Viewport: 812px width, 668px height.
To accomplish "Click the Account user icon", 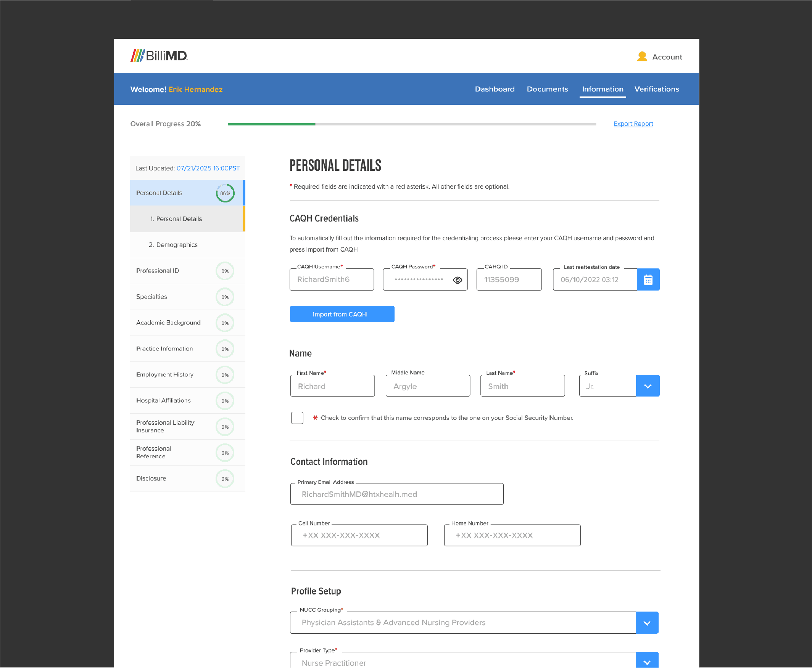I will click(642, 56).
